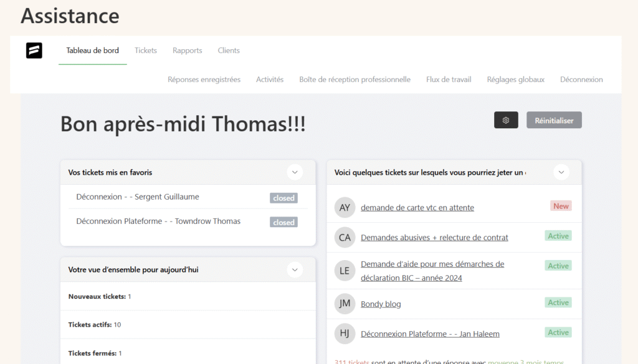The image size is (638, 364).
Task: Open favorite ticket 'Déconnexion - - Sergent Guillaume'
Action: (138, 197)
